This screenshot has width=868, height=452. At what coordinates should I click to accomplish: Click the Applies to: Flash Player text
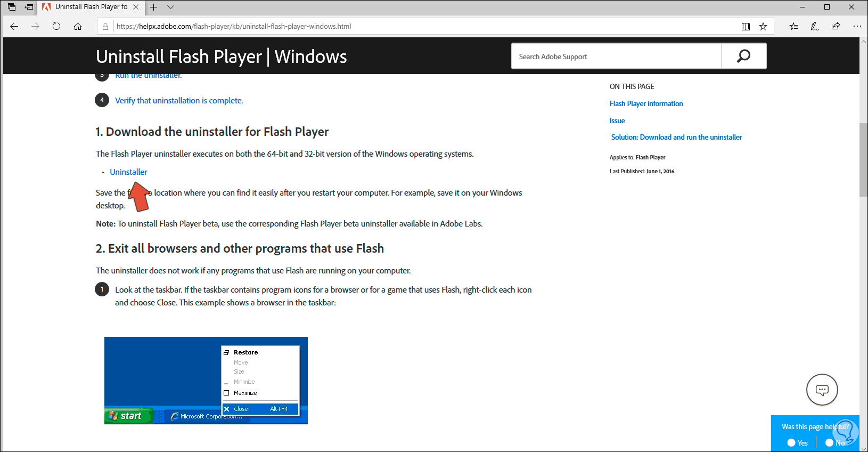637,157
